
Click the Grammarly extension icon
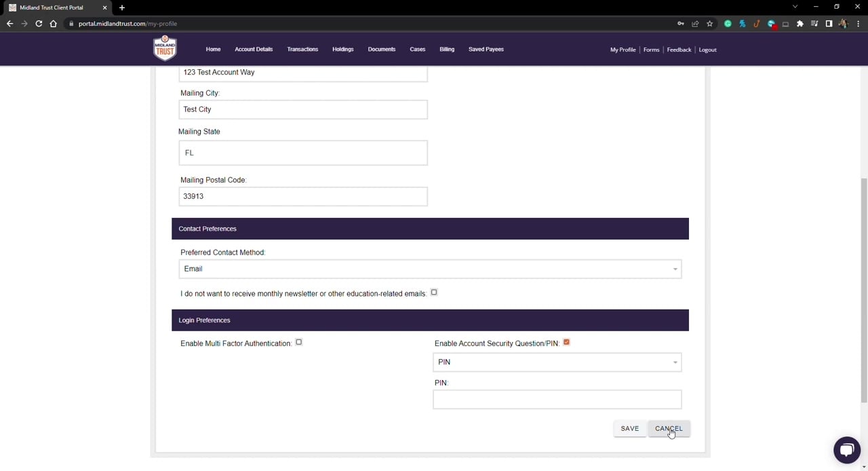(728, 24)
